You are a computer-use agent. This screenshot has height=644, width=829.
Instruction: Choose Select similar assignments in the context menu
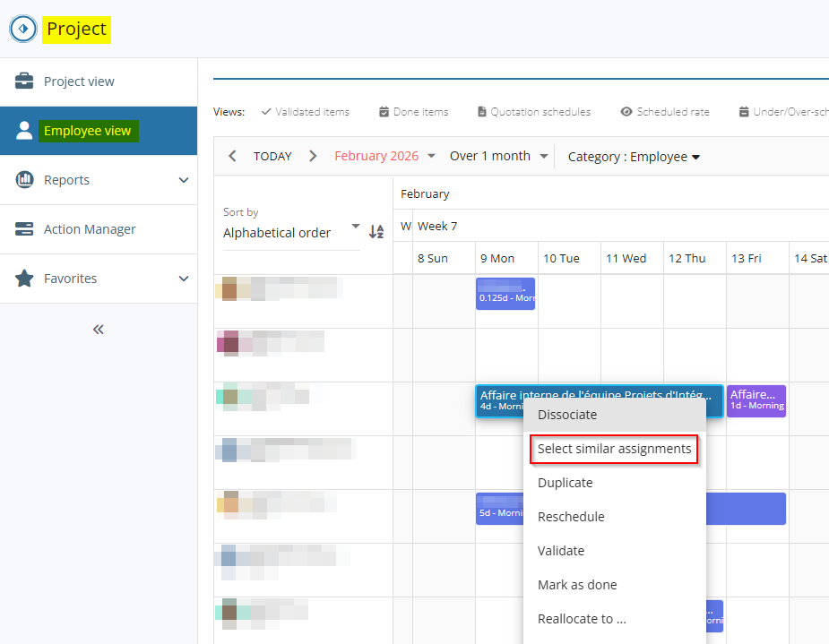coord(614,449)
